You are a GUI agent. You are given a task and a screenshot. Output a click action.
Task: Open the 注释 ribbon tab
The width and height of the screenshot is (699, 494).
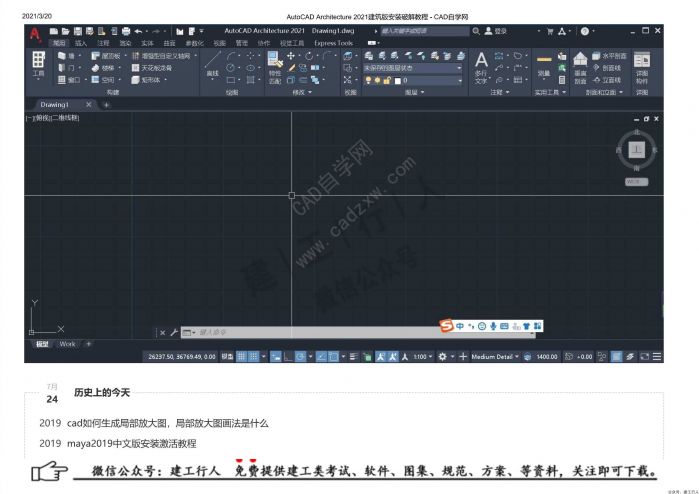103,43
